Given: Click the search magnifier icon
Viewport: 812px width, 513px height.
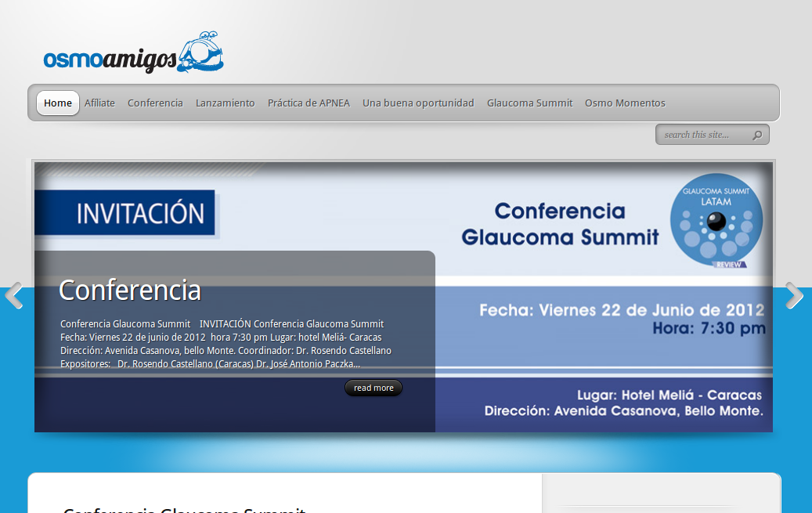Looking at the screenshot, I should click(x=757, y=135).
